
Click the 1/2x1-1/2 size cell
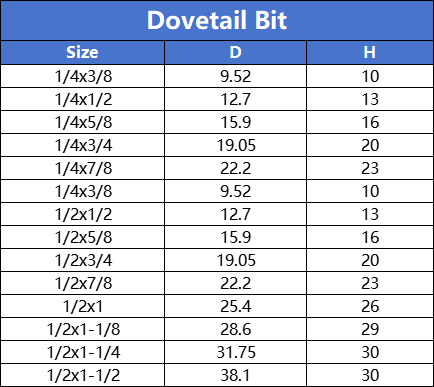click(82, 375)
